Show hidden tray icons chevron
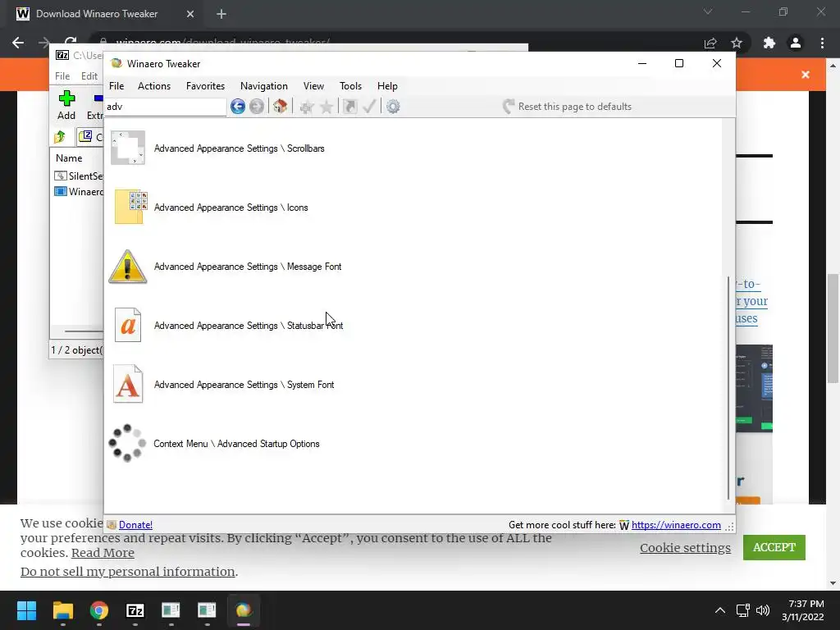Viewport: 840px width, 630px height. [720, 610]
